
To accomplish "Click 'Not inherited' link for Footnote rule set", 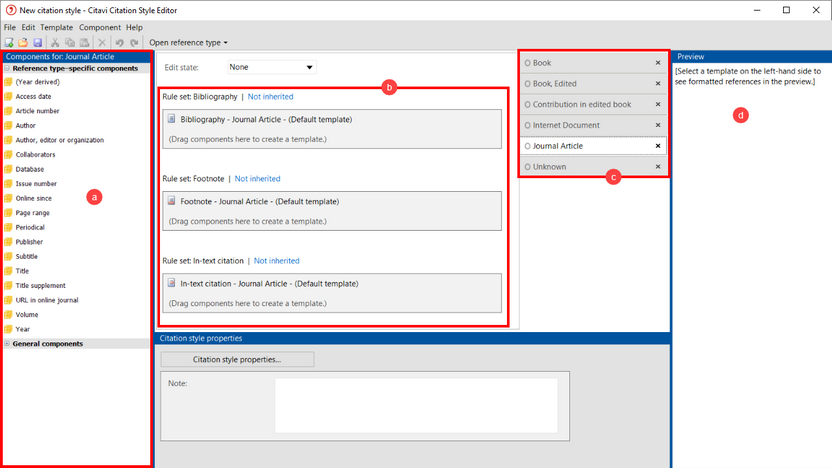I will click(257, 179).
